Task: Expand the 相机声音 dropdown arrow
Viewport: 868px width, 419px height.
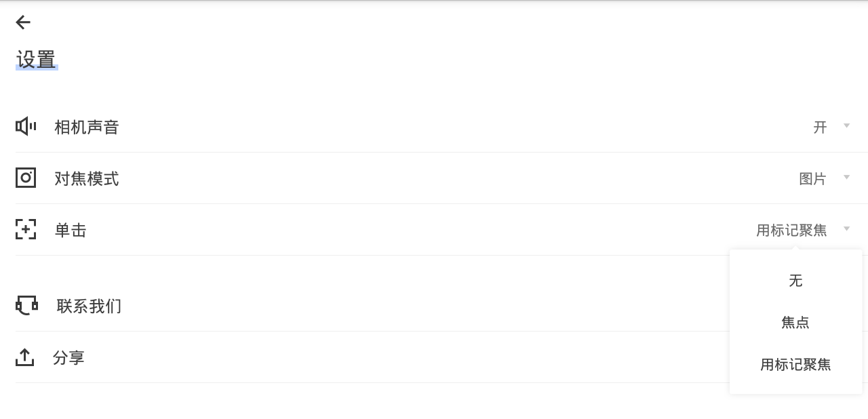Action: click(x=846, y=125)
